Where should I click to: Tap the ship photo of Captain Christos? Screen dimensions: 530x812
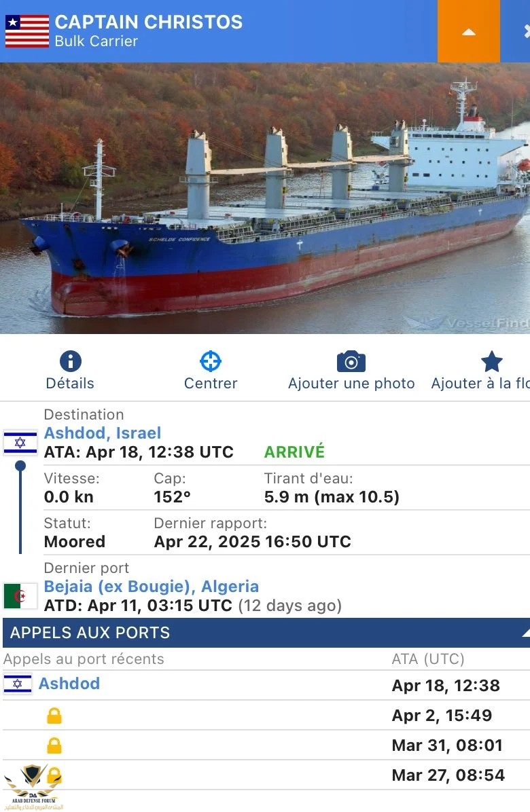click(x=265, y=198)
